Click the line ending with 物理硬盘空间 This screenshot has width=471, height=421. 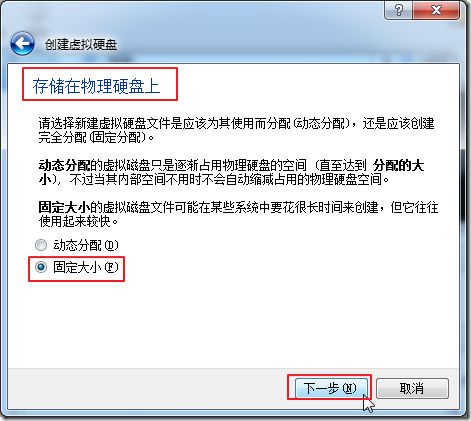pyautogui.click(x=214, y=180)
